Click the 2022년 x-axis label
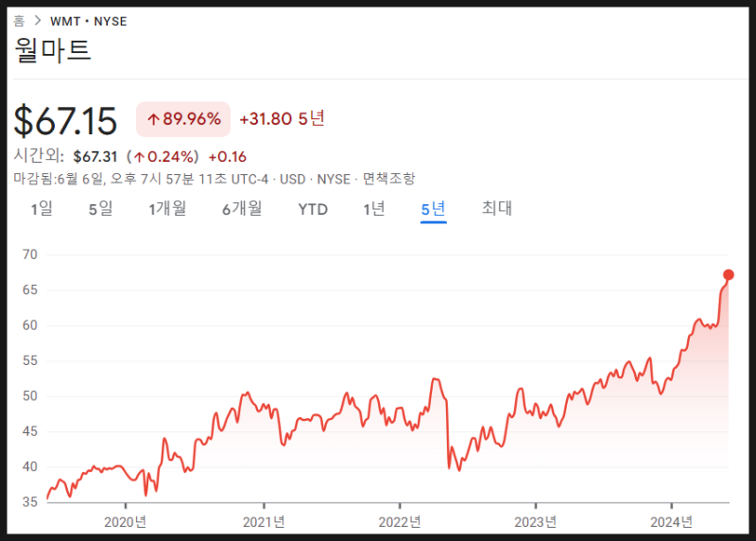The image size is (756, 541). [x=400, y=522]
